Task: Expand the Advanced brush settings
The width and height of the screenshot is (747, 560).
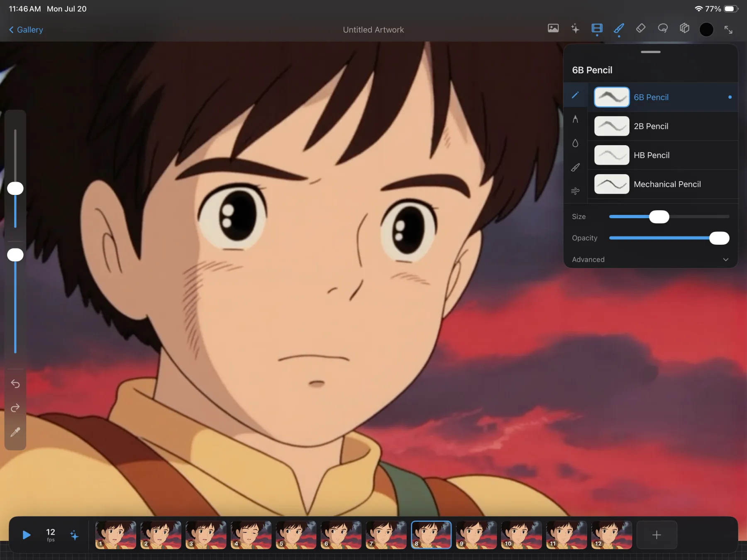Action: [650, 260]
